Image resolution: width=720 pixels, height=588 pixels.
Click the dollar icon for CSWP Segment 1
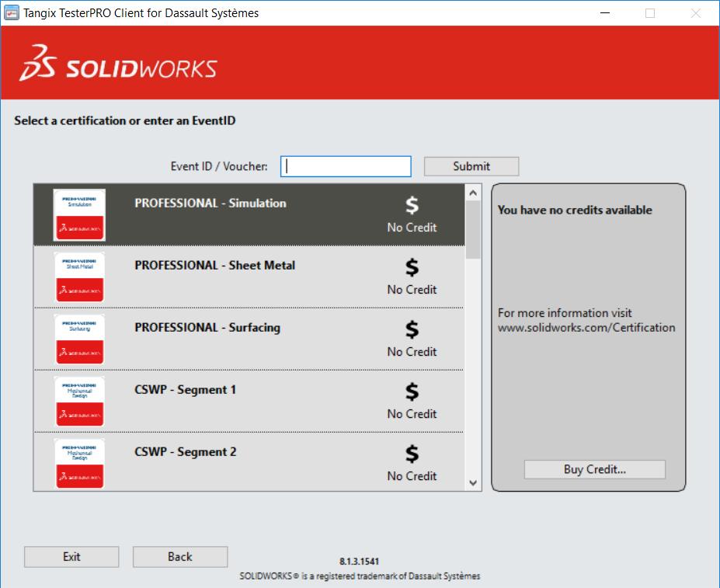click(412, 391)
